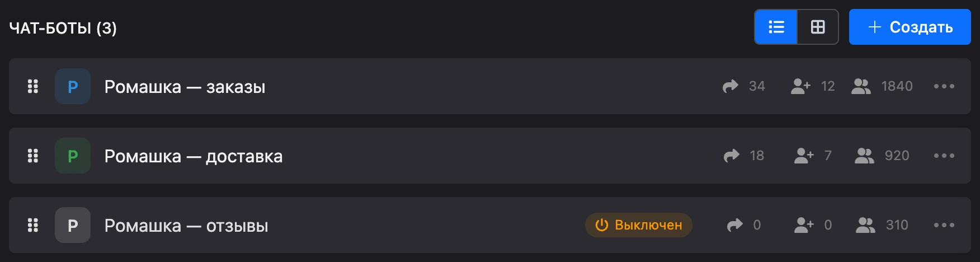The width and height of the screenshot is (980, 262).
Task: Click total users icon showing 920
Action: point(864,156)
